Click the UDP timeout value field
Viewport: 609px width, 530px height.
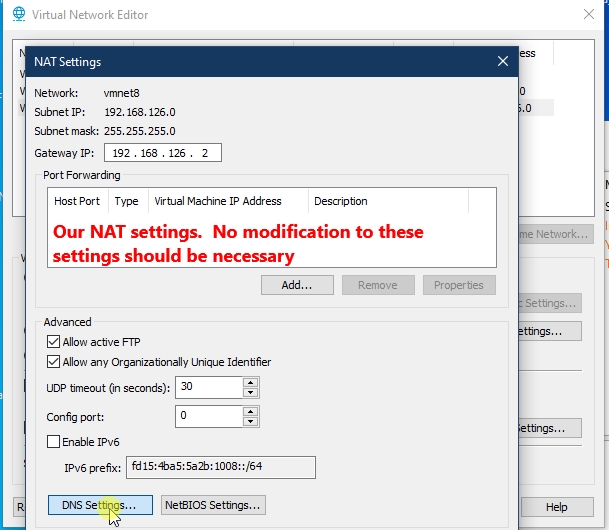(209, 387)
